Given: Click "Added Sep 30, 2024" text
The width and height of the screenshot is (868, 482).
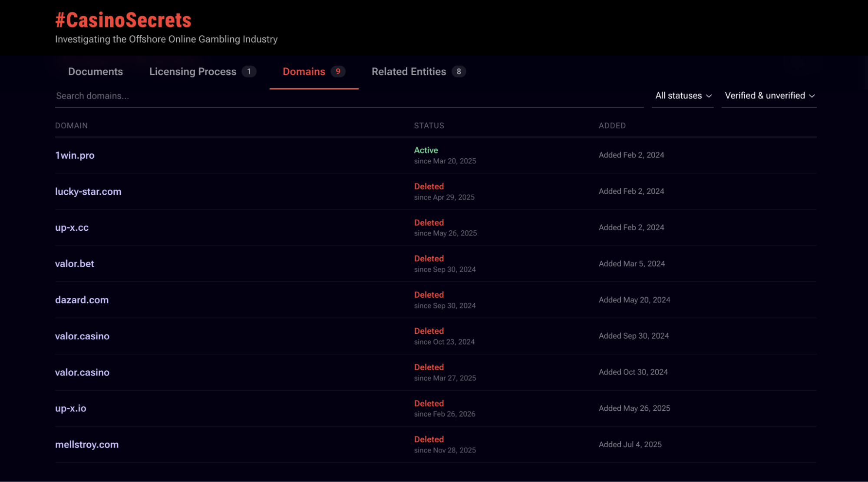Looking at the screenshot, I should [x=634, y=336].
